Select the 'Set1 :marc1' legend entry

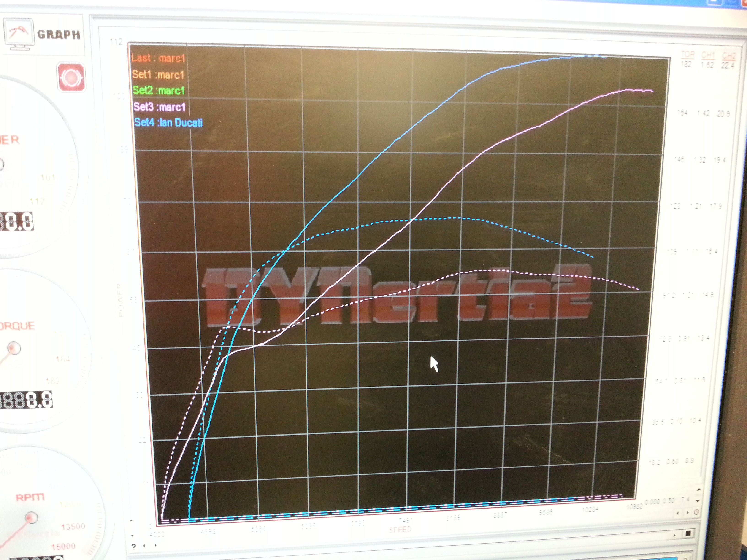coord(158,75)
